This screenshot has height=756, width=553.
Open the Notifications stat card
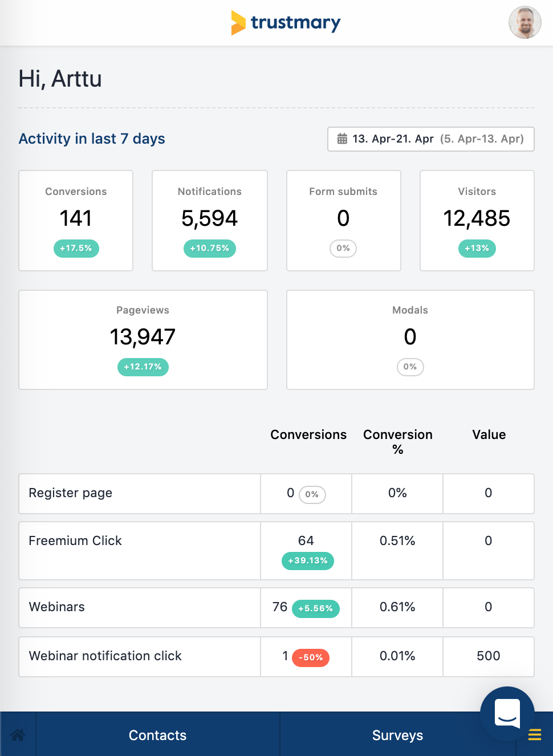coord(209,220)
